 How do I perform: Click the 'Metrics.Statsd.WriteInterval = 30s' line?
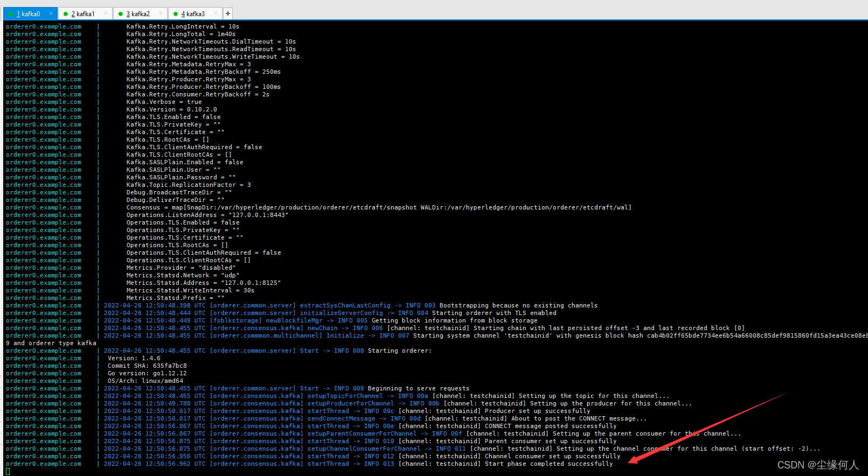point(191,290)
